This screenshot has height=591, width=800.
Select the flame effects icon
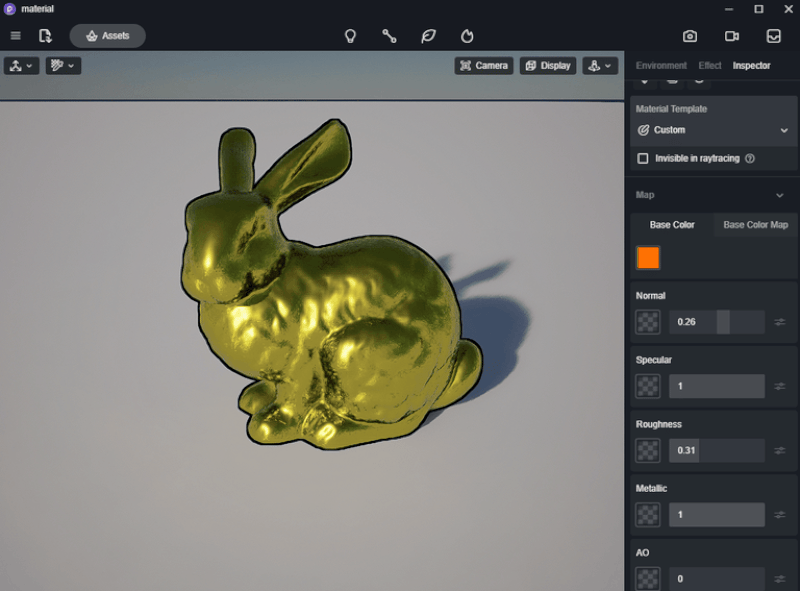click(467, 36)
